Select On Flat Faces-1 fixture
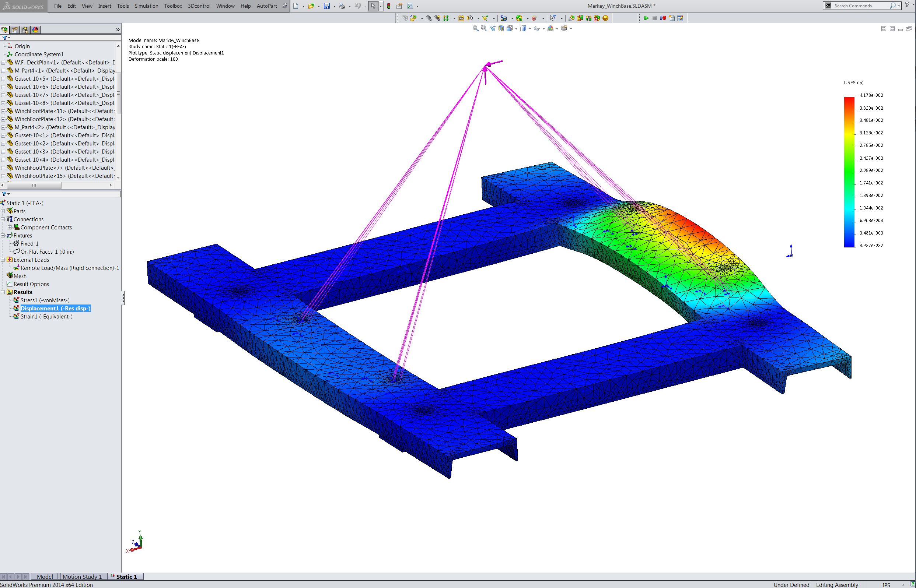Image resolution: width=916 pixels, height=588 pixels. 47,252
